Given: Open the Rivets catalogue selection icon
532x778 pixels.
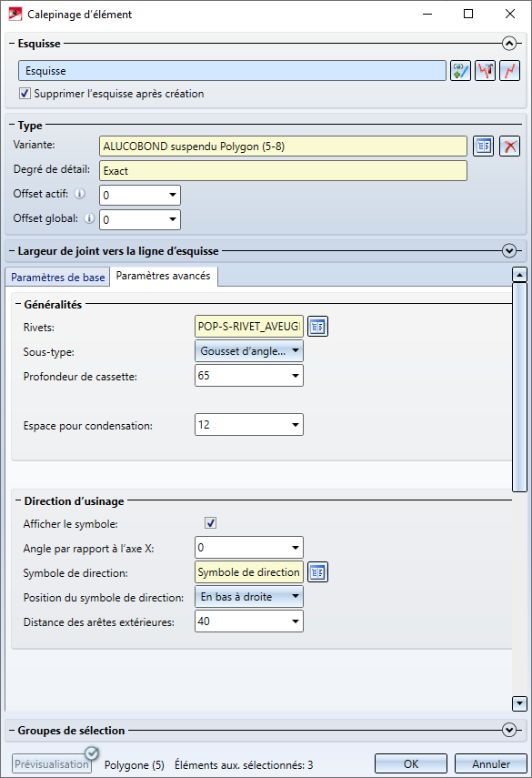Looking at the screenshot, I should coord(317,327).
